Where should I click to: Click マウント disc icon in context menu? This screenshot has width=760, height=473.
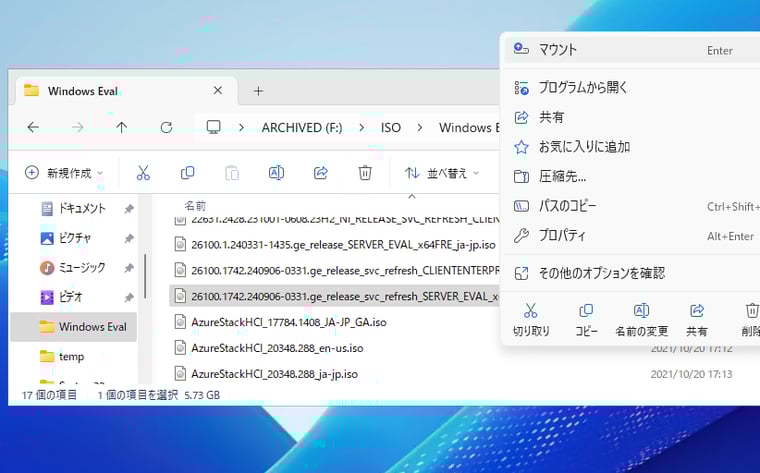coord(521,49)
